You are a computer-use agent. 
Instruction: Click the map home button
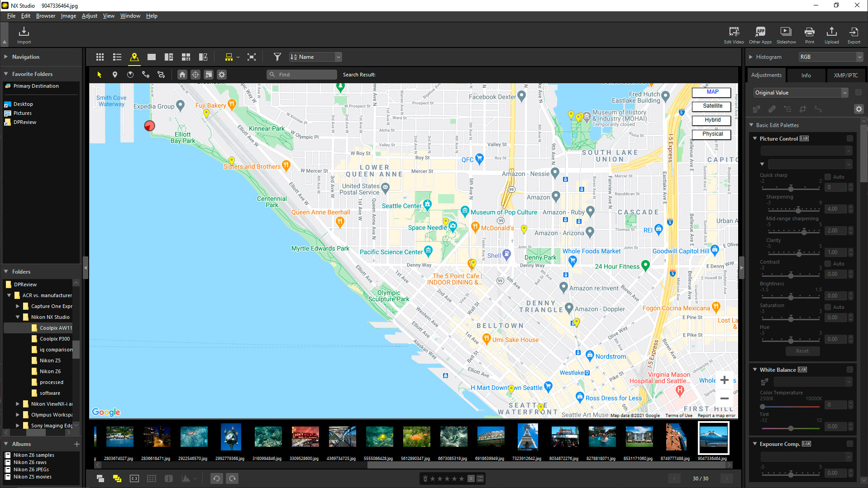click(182, 75)
